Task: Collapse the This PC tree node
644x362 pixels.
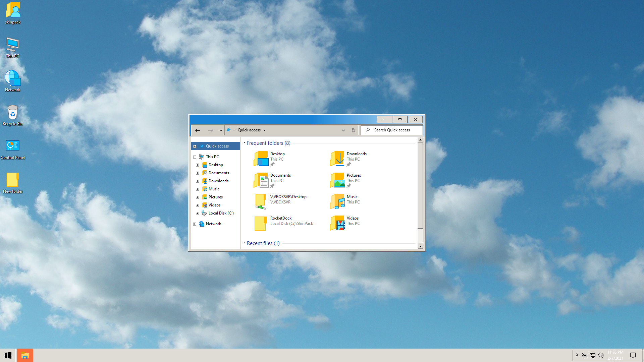Action: coord(195,157)
